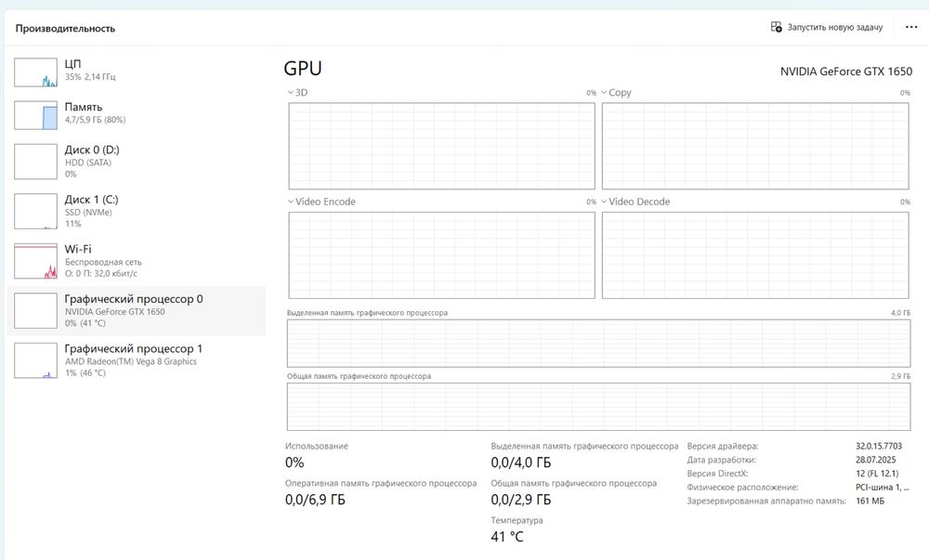Click the Video Decode graph area
The image size is (929, 560).
754,255
